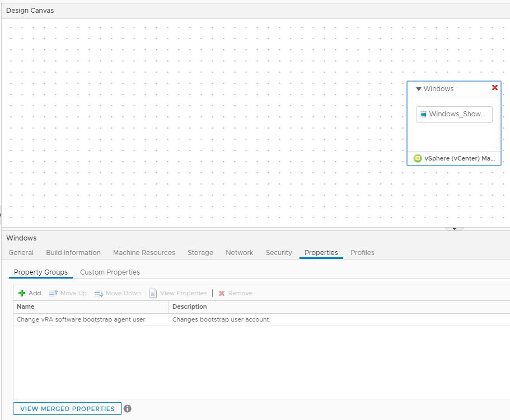Open the Build Information tab

pos(73,253)
